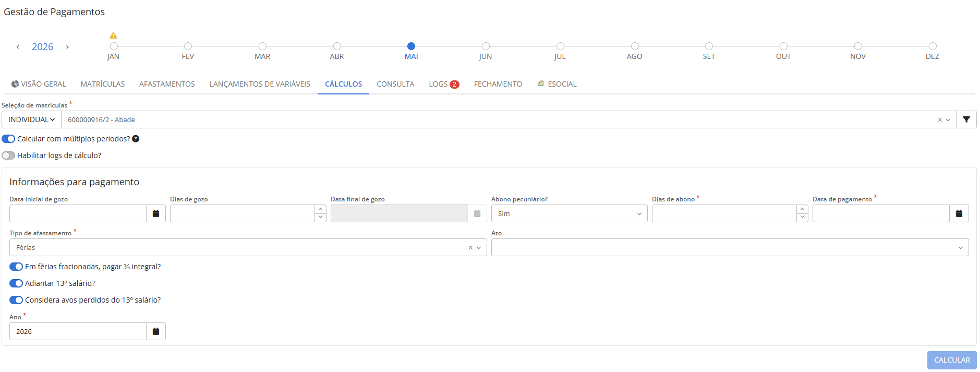Go to previous year arrow
980x372 pixels.
(x=18, y=47)
